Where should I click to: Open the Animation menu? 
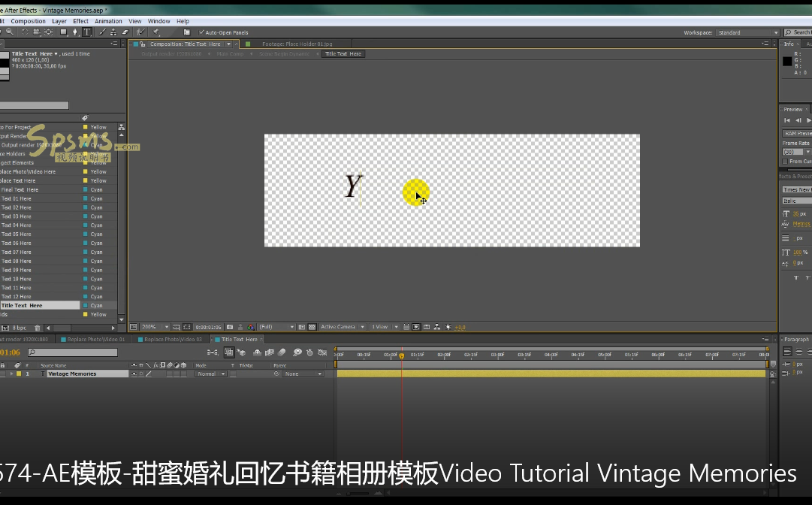pyautogui.click(x=108, y=21)
